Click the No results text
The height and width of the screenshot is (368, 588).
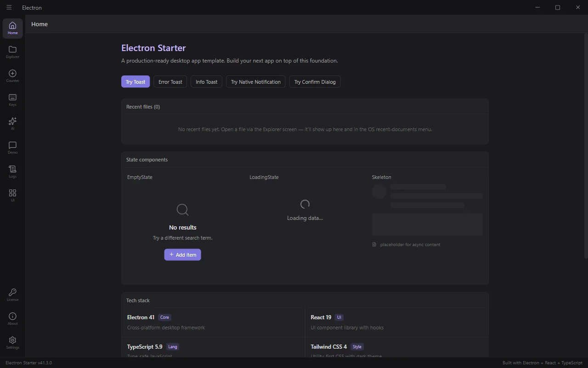pos(183,227)
